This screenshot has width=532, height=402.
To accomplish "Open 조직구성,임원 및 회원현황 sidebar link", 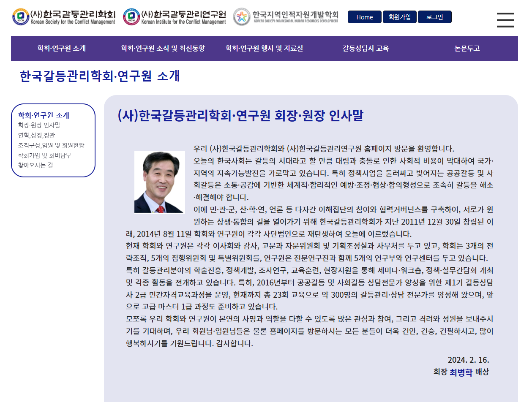I will [x=51, y=145].
